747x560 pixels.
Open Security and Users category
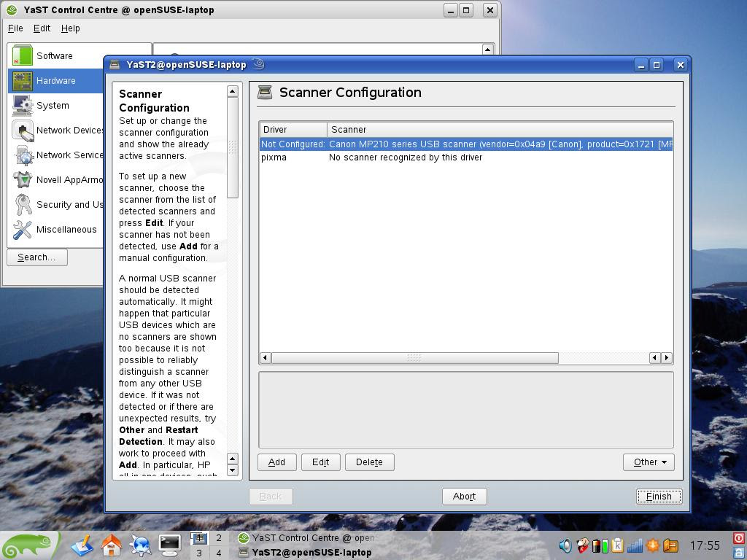(55, 204)
